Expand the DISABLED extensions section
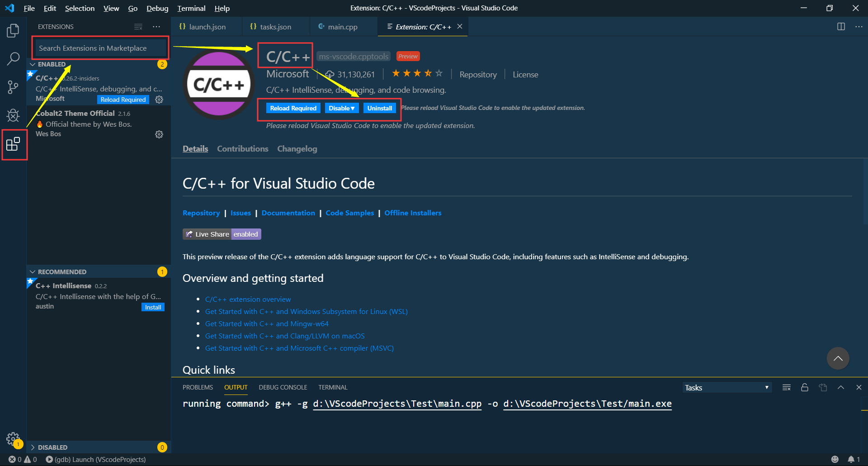 point(32,447)
